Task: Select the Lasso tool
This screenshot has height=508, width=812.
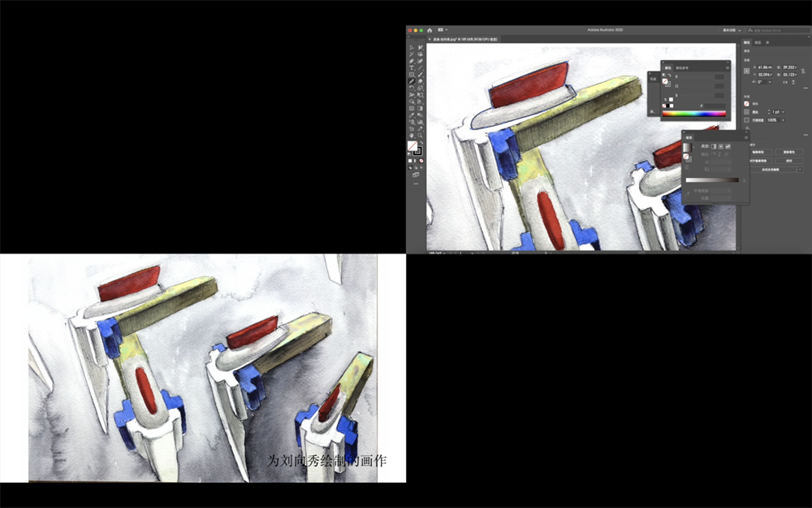Action: [x=420, y=54]
